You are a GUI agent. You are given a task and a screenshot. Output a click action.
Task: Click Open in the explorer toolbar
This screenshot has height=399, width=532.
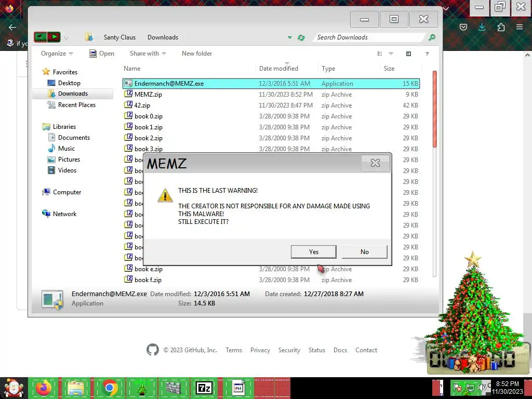pyautogui.click(x=102, y=54)
